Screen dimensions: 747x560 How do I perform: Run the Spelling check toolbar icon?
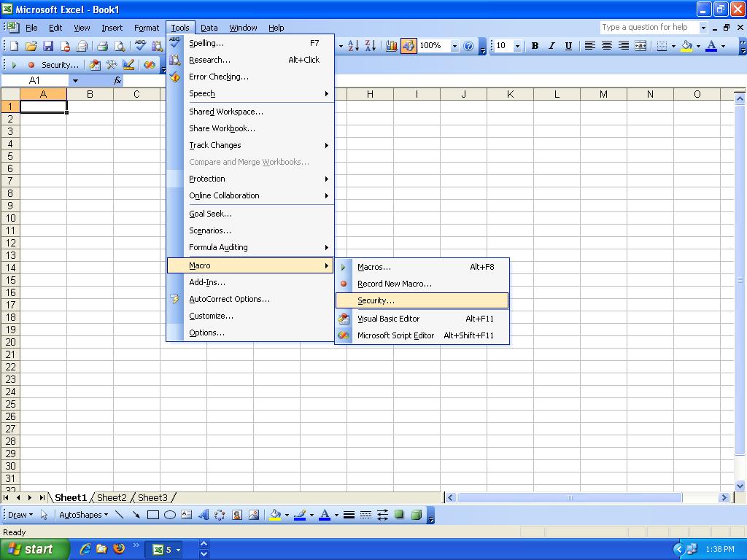(x=140, y=46)
